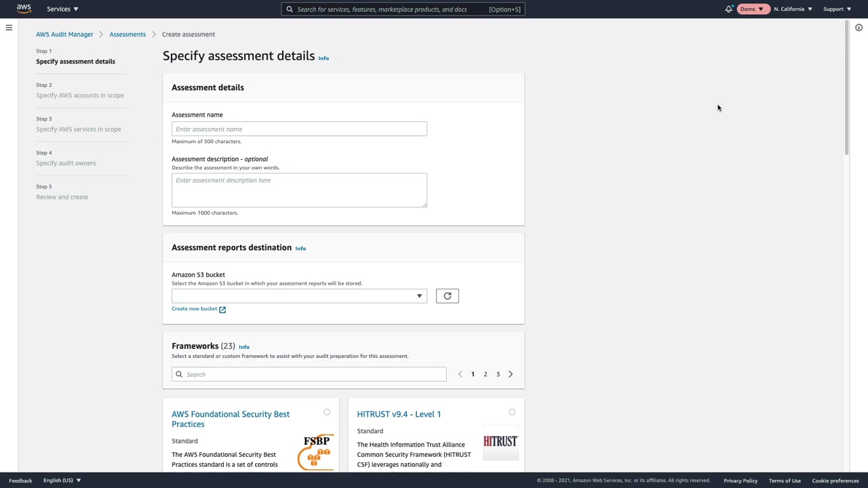Image resolution: width=868 pixels, height=488 pixels.
Task: Click Create new bucket link
Action: [x=194, y=309]
